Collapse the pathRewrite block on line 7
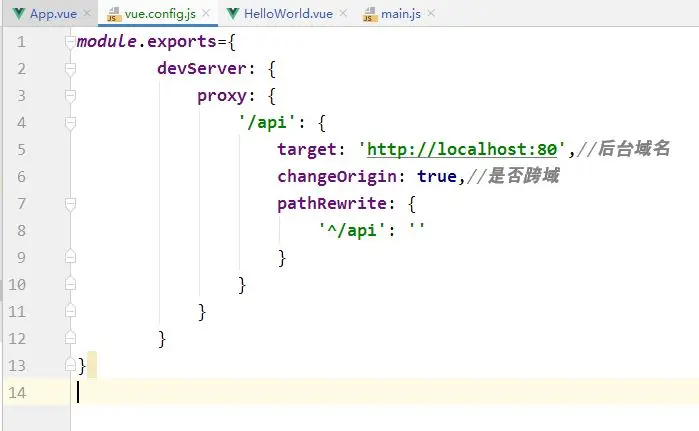This screenshot has height=431, width=699. (70, 204)
